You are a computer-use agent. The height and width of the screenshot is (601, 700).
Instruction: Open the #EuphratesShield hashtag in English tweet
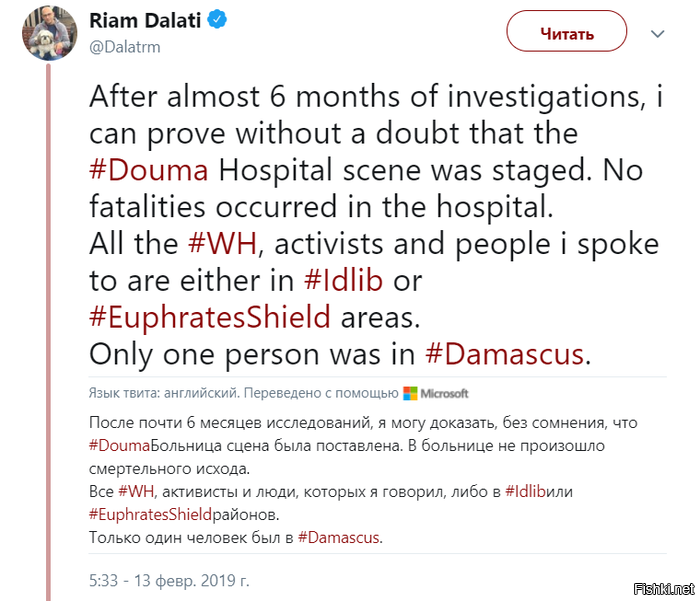pyautogui.click(x=210, y=317)
